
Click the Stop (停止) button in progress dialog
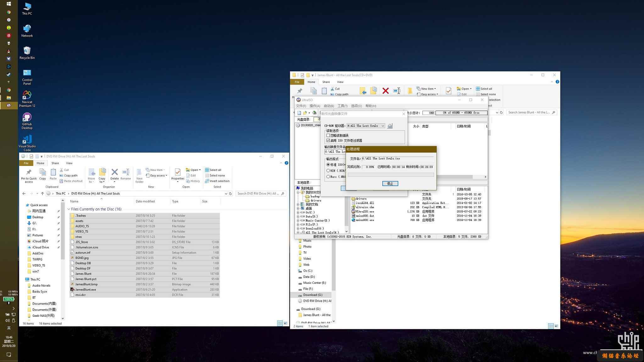[x=390, y=184]
